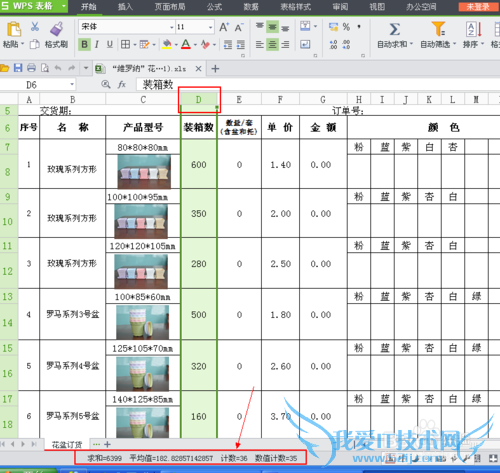Toggle Bold formatting

click(84, 44)
